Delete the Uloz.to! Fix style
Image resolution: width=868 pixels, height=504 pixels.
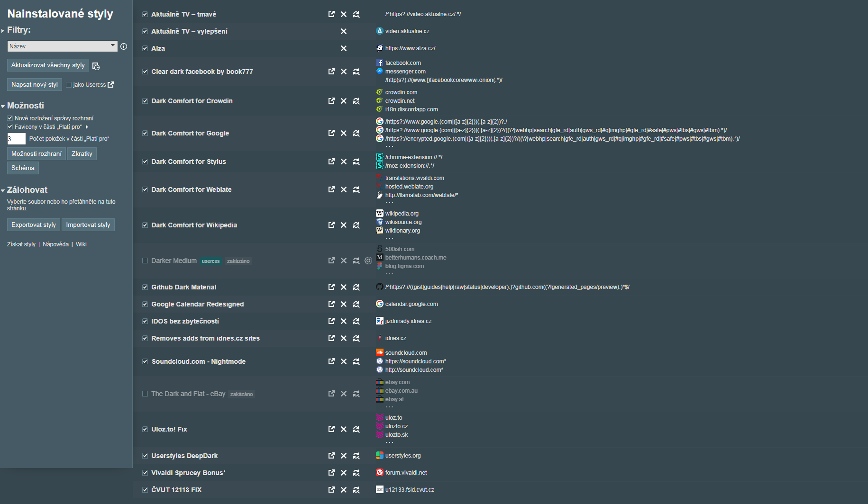click(344, 429)
